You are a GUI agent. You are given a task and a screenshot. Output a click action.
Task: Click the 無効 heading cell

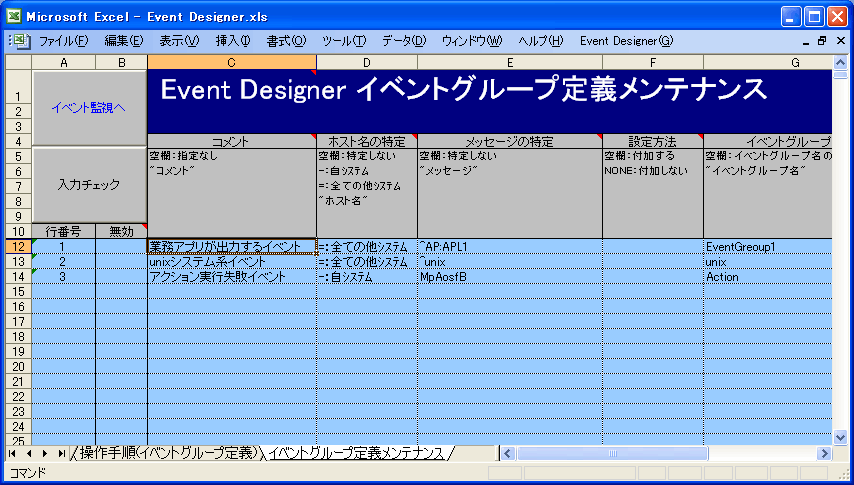pos(121,231)
